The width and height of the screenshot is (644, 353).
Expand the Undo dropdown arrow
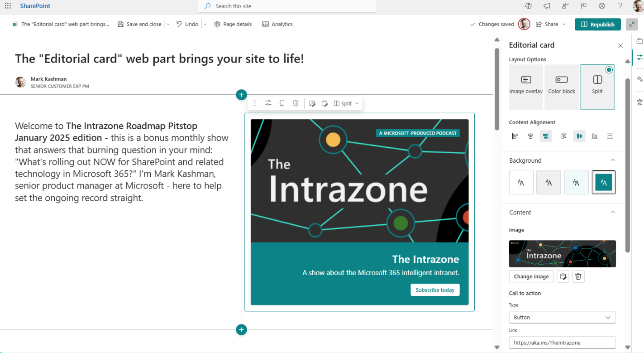coord(205,24)
